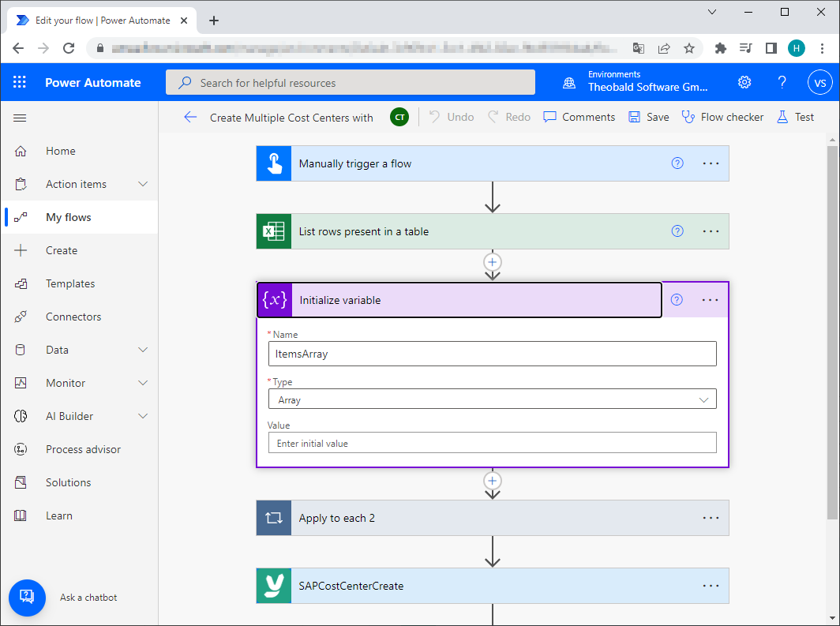This screenshot has width=840, height=626.
Task: Click Redo in the editor toolbar
Action: [x=509, y=118]
